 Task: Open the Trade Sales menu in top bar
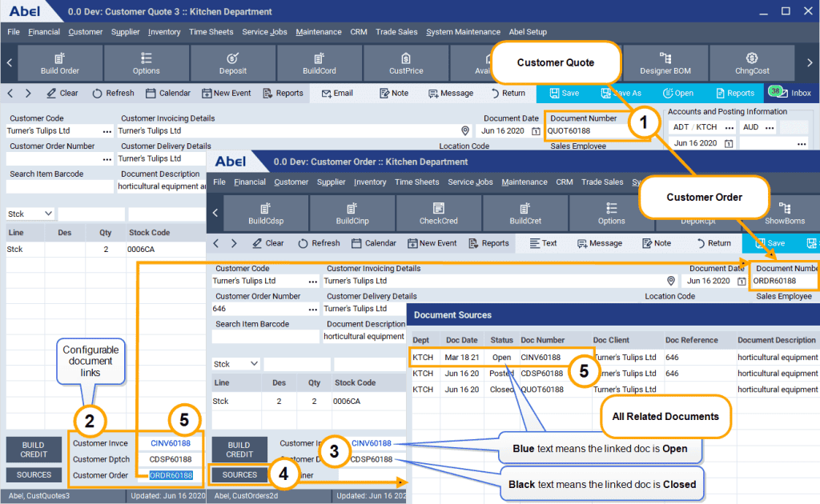coord(396,32)
